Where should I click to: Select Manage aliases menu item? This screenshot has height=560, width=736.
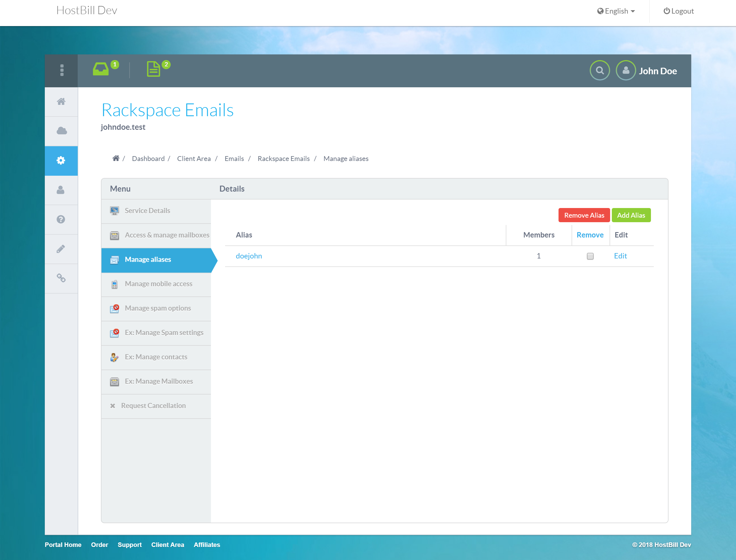156,260
